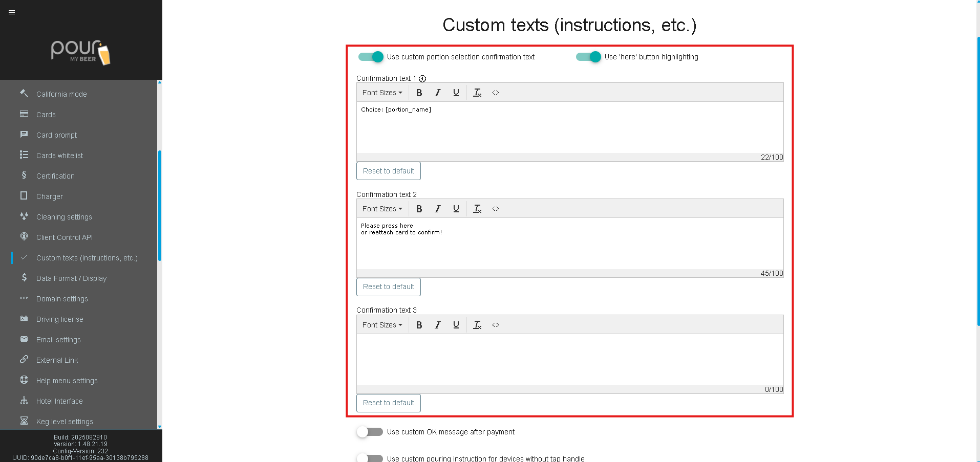980x462 pixels.
Task: Open source code view in Confirmation text 2
Action: point(495,209)
